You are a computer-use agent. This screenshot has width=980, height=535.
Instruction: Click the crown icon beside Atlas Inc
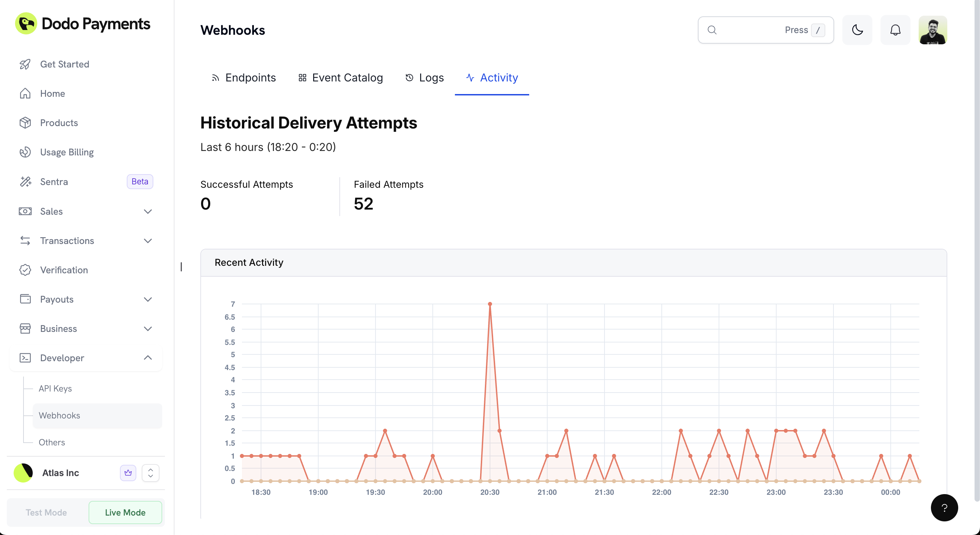tap(128, 473)
